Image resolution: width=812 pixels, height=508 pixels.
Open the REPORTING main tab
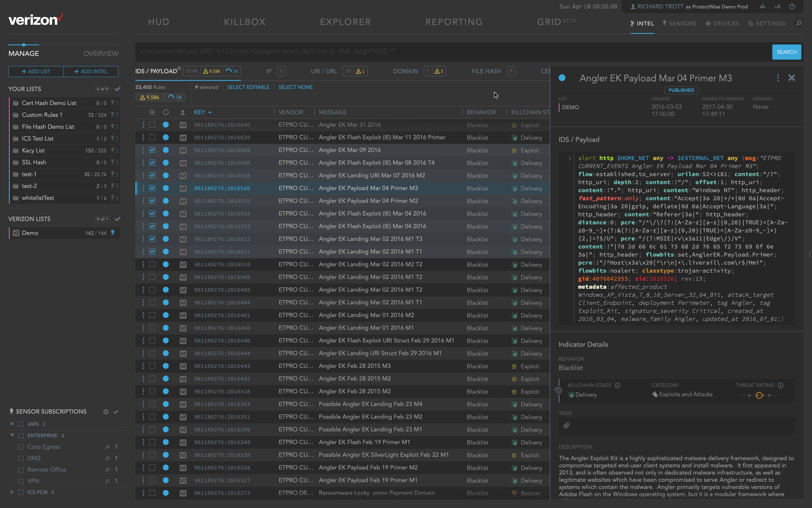tap(454, 22)
